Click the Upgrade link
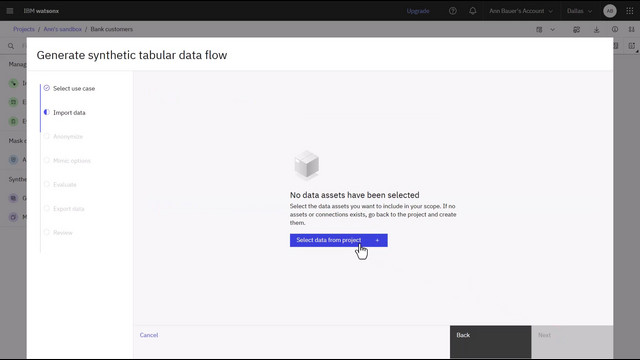 click(418, 11)
